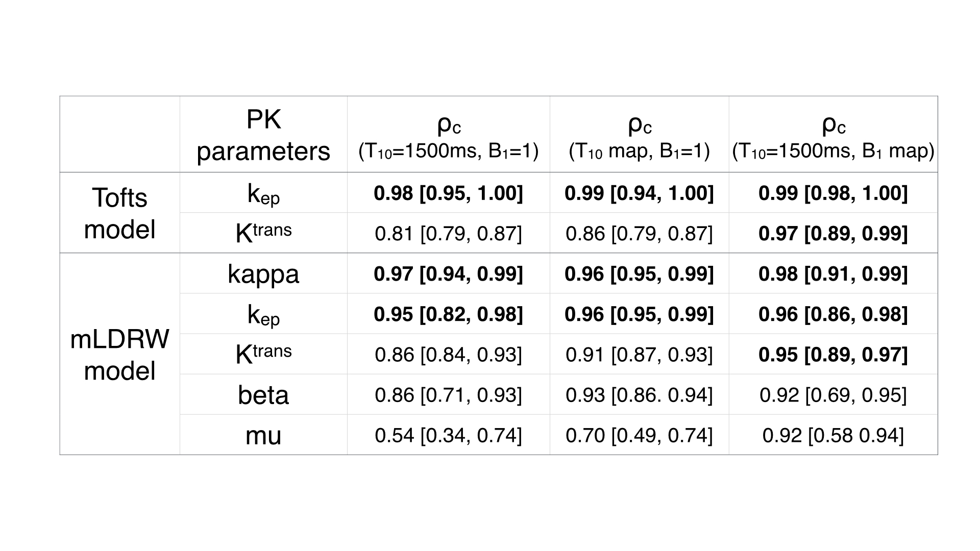Click the cell "0.93 [0.86. 0.94]"

coord(639,395)
